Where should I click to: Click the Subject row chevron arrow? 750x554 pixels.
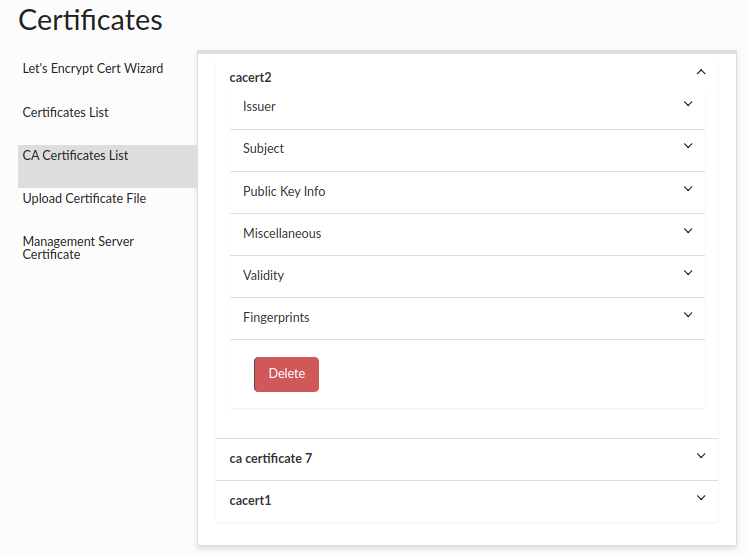pyautogui.click(x=688, y=146)
